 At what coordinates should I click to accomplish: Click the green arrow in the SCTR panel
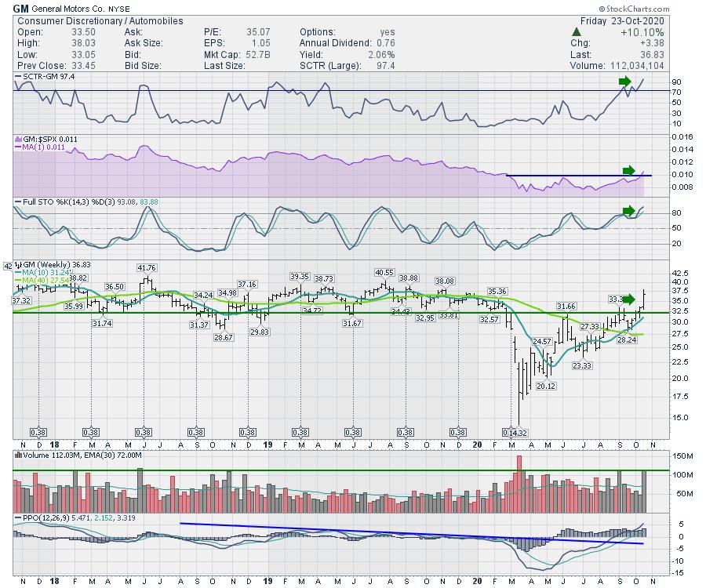click(x=624, y=82)
